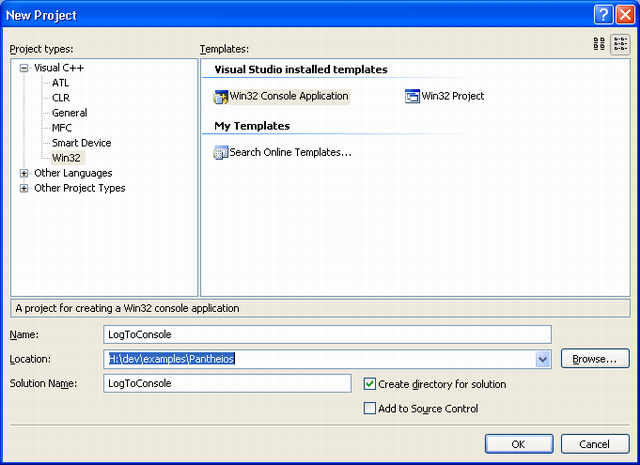Image resolution: width=640 pixels, height=465 pixels.
Task: Click the Win32 Project label text
Action: point(453,96)
